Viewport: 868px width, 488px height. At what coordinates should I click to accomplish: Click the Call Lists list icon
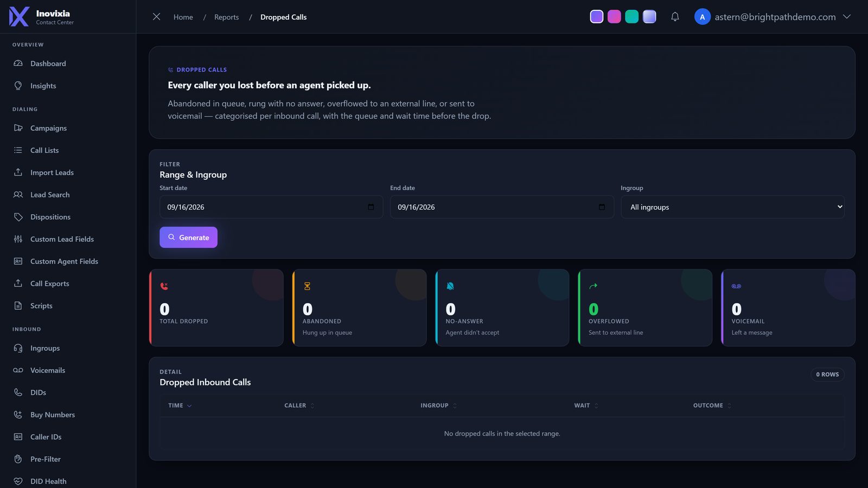pos(18,150)
